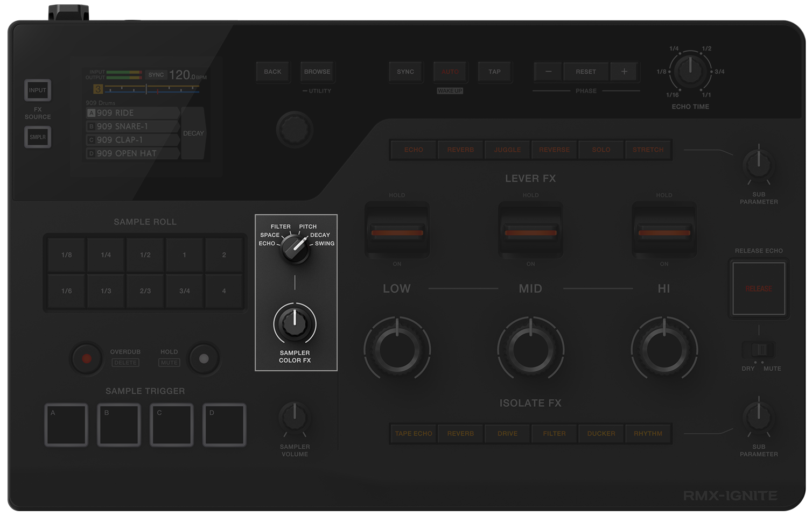Flip the MID lever FX switch

pos(530,232)
